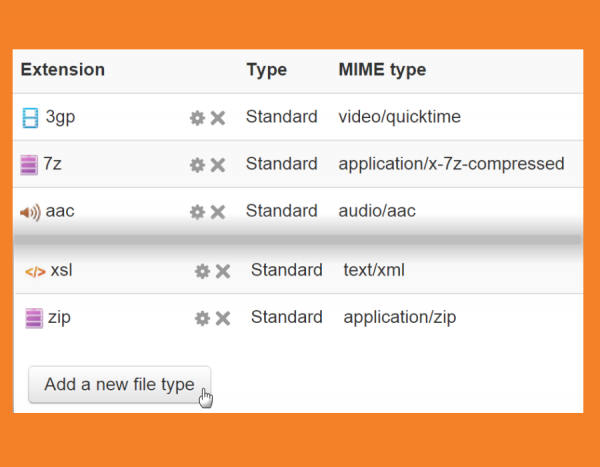Delete the 3gp file type
The image size is (600, 467).
coord(217,118)
